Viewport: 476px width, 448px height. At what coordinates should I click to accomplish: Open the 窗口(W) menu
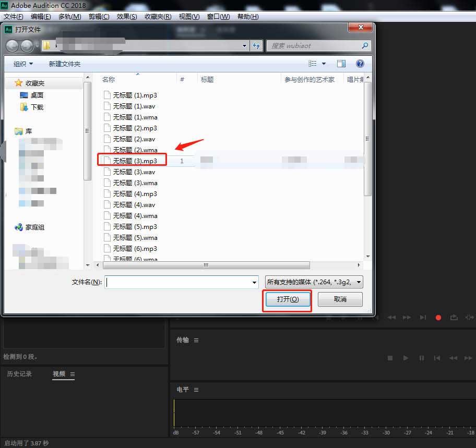218,17
